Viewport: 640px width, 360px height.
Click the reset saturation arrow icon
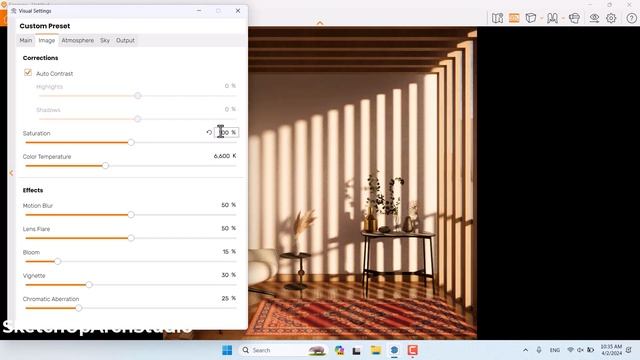coord(209,133)
